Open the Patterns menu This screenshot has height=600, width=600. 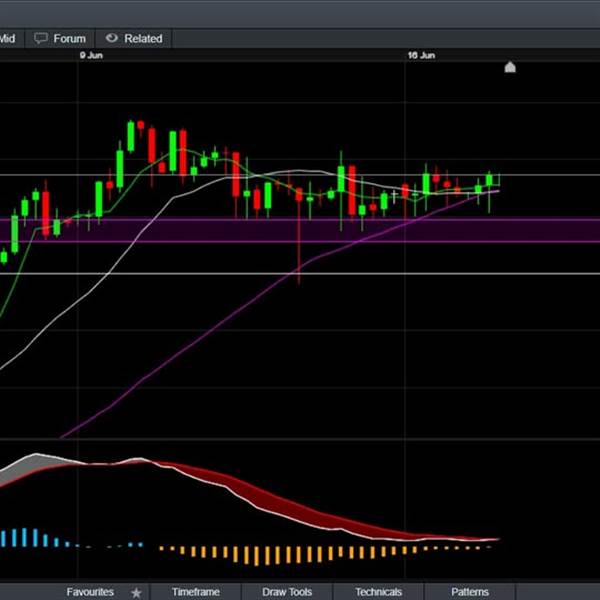pos(470,592)
